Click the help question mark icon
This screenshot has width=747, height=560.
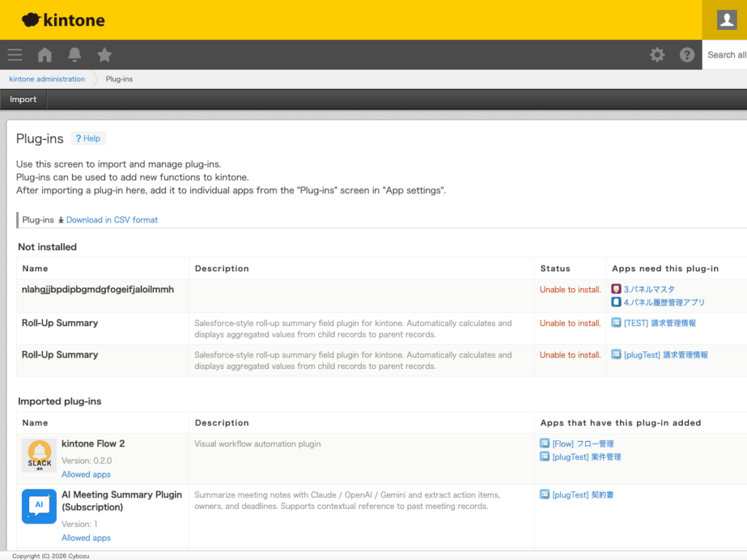pos(687,55)
